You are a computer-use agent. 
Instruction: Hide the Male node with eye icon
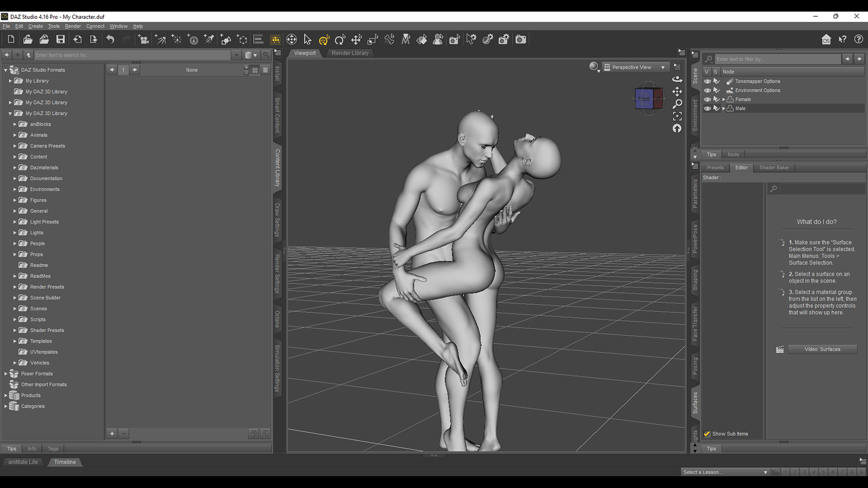pyautogui.click(x=708, y=108)
